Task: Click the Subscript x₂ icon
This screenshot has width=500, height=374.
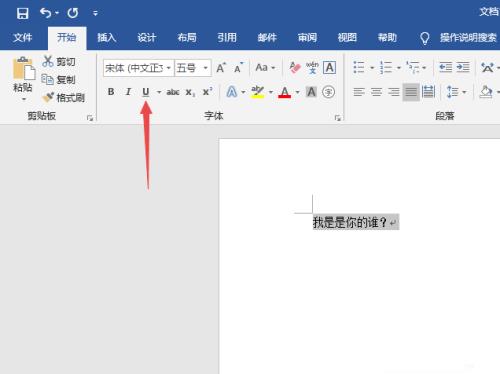Action: pyautogui.click(x=190, y=92)
